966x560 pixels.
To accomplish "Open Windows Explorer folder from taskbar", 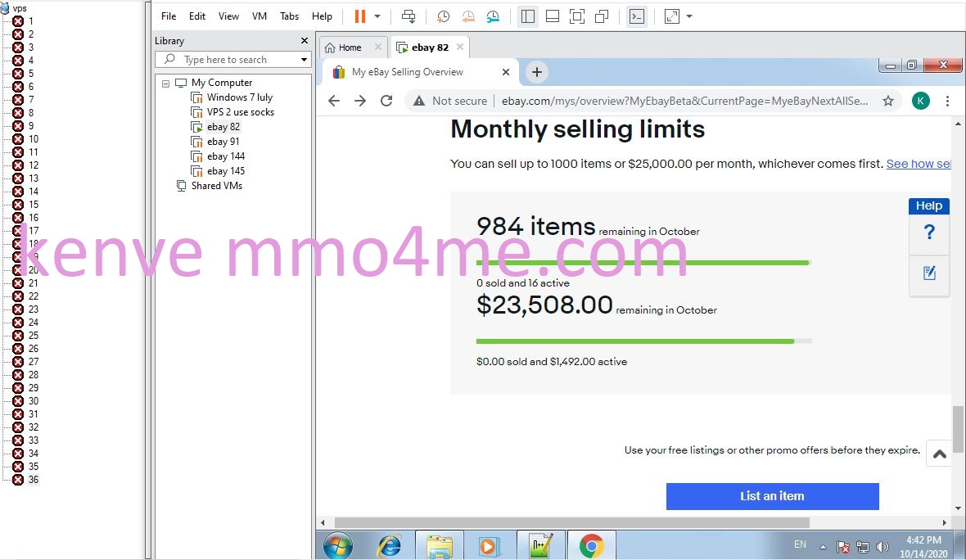I will [440, 546].
